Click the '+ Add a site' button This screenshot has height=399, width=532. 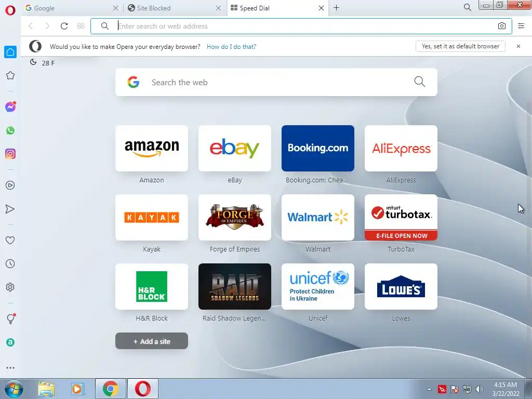152,341
